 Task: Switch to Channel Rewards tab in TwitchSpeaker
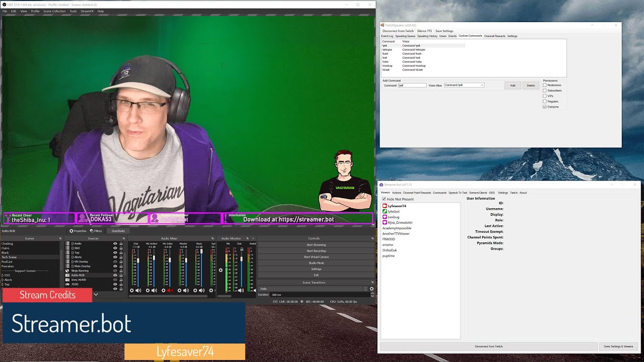tap(495, 36)
